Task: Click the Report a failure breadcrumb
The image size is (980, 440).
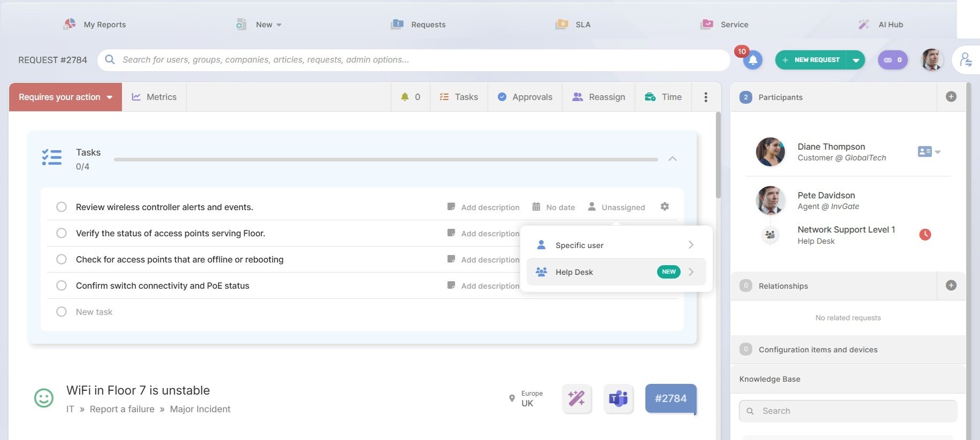Action: 122,409
